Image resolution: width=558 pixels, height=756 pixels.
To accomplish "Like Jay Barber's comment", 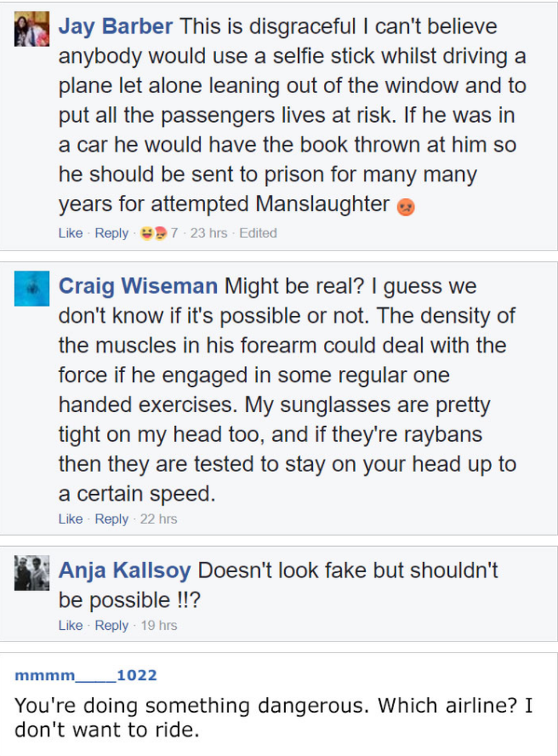I will coord(70,233).
